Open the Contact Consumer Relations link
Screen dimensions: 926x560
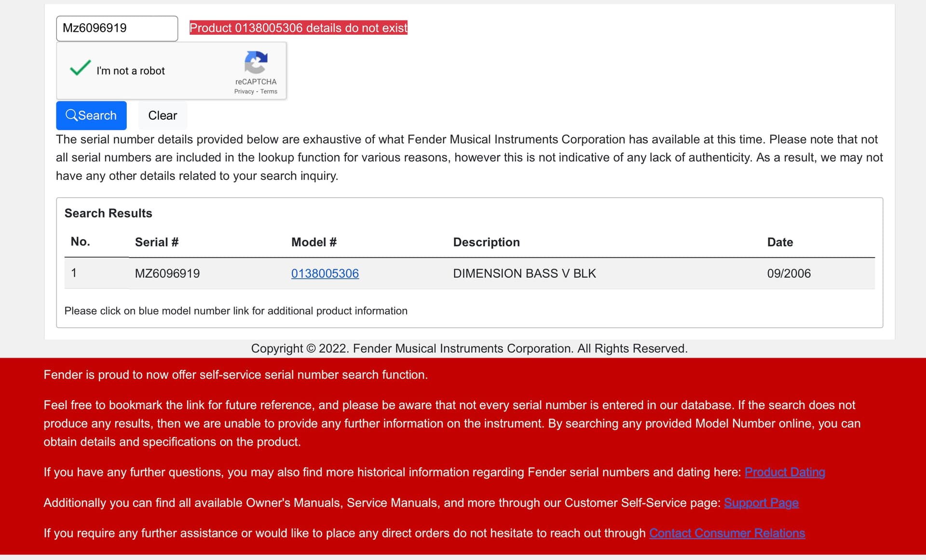click(x=726, y=533)
